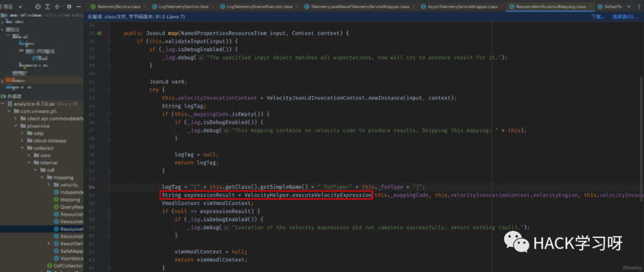Expand the velocity package
The image size is (644, 272).
(49, 185)
